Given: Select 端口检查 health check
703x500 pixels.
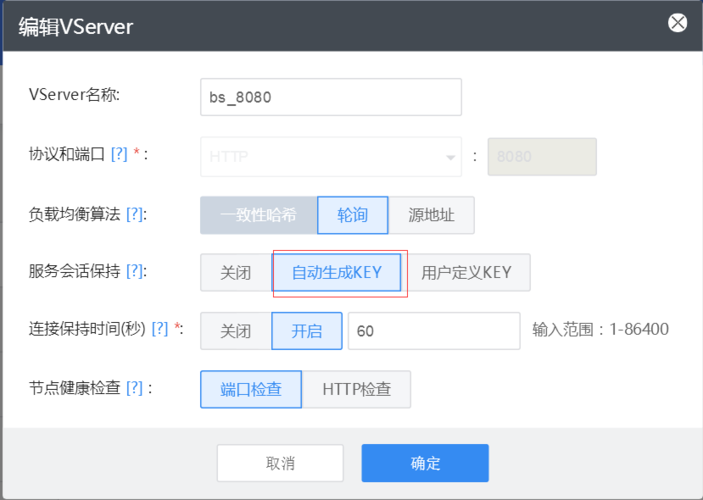Looking at the screenshot, I should point(251,389).
